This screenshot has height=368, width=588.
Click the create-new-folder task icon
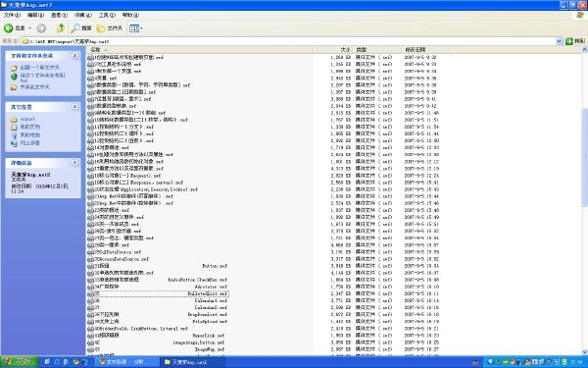click(x=14, y=68)
